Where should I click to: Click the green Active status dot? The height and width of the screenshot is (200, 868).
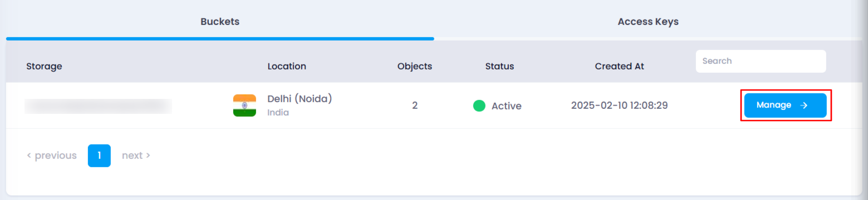479,106
